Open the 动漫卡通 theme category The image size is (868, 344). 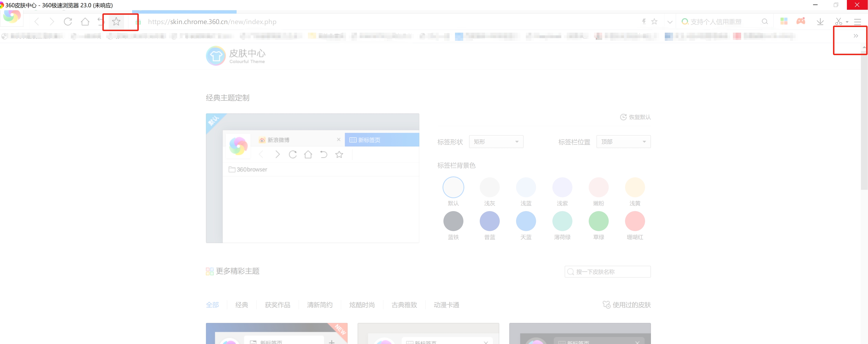point(446,305)
